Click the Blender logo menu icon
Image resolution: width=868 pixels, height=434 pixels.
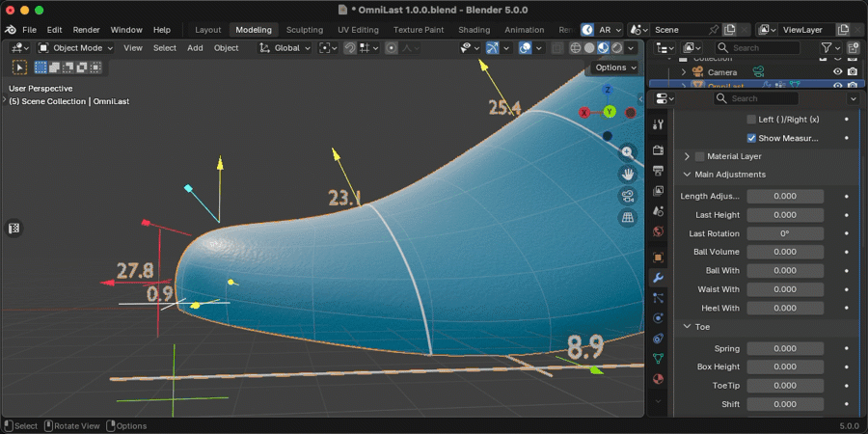[11, 30]
